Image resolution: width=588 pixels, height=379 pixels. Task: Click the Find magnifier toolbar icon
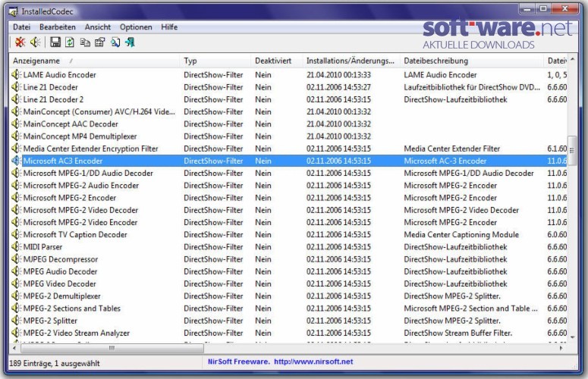(115, 42)
